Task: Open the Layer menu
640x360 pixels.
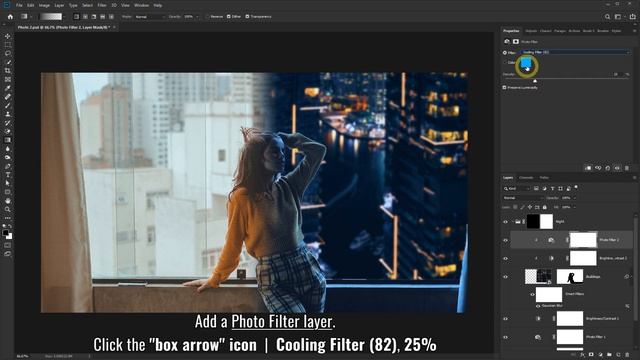Action: click(59, 5)
